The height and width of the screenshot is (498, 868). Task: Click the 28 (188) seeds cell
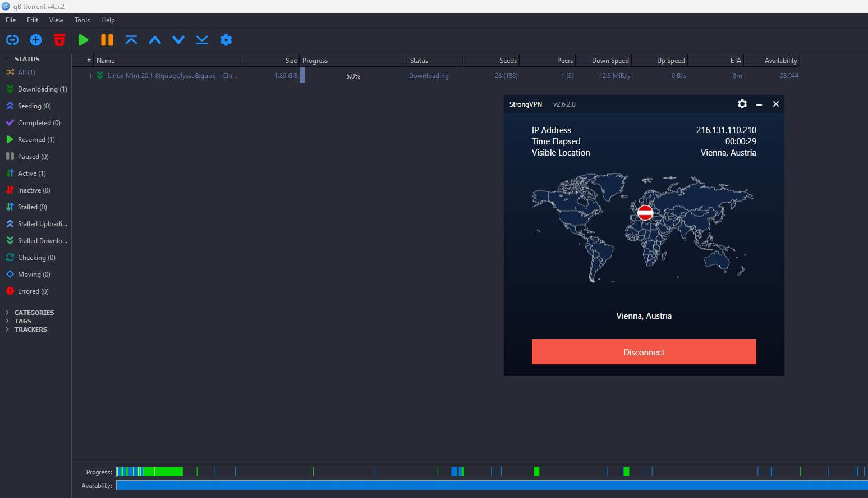click(506, 76)
